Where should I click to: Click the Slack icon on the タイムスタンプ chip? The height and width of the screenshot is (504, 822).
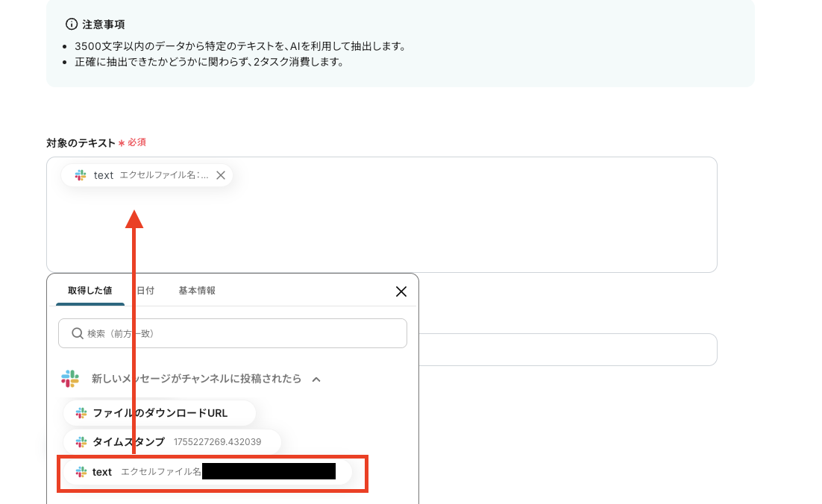point(80,441)
